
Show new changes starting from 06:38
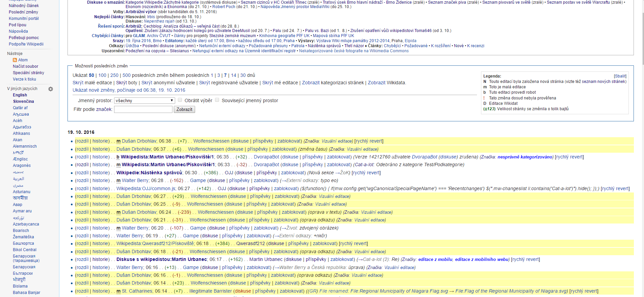click(x=129, y=90)
